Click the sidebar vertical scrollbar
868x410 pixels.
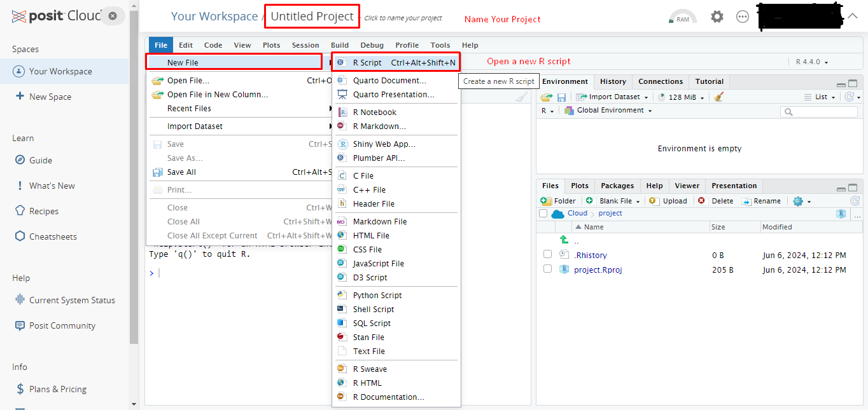[x=134, y=178]
